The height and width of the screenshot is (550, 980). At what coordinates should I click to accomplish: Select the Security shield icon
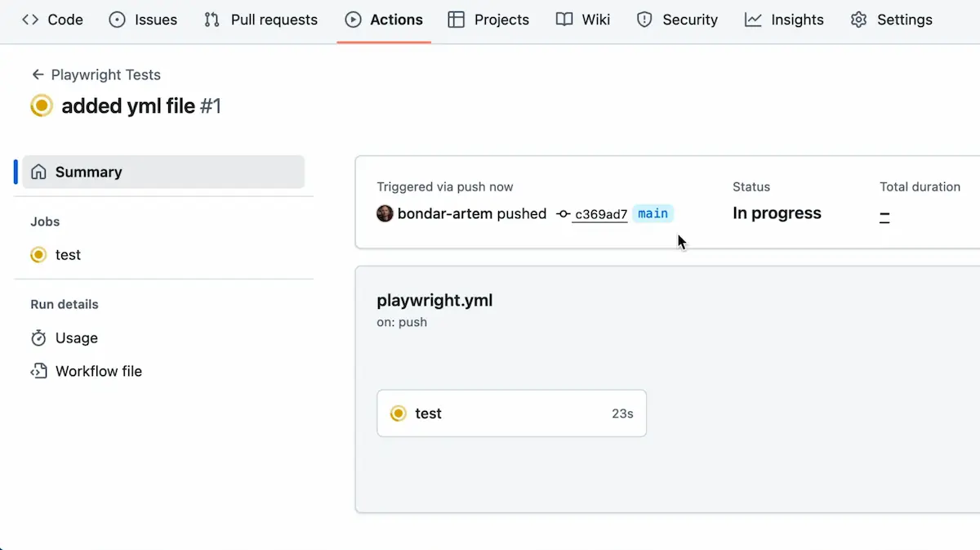click(644, 20)
